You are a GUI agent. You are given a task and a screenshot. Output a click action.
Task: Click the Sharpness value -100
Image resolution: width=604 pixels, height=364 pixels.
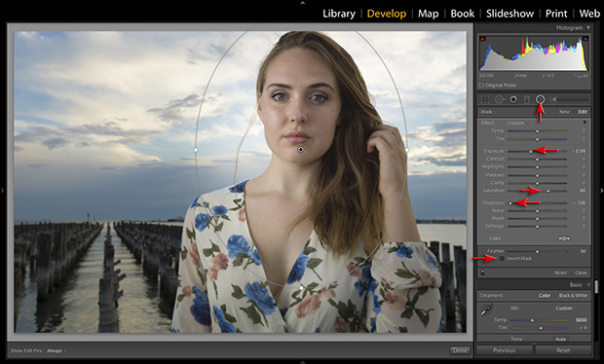[579, 202]
